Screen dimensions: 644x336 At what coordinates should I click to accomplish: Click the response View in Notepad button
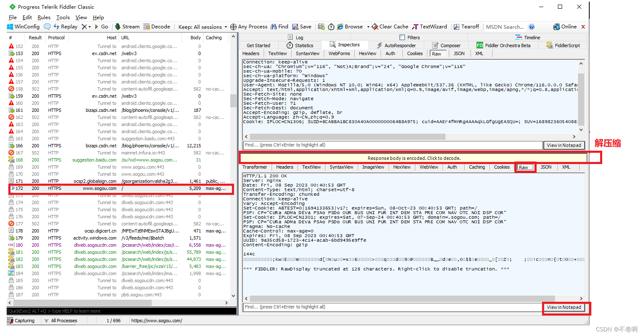[x=564, y=307]
